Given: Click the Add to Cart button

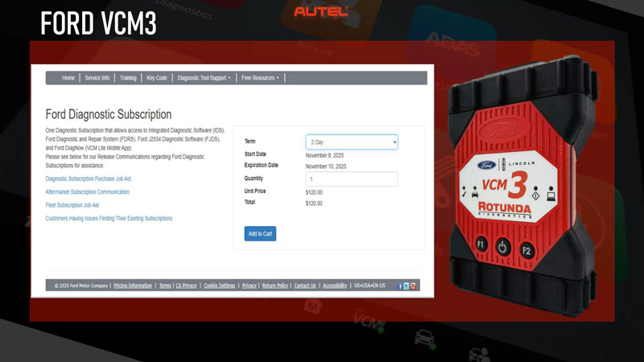Looking at the screenshot, I should point(260,233).
